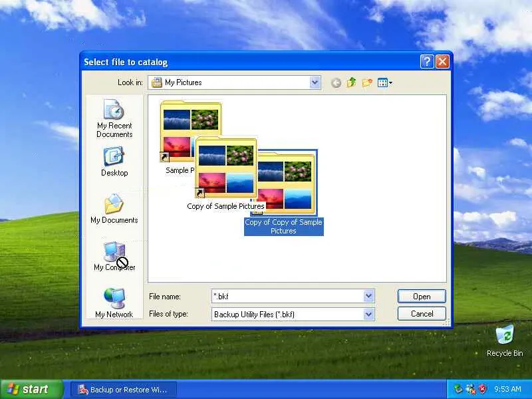Expand the File name dropdown arrow
Viewport: 532px width, 399px height.
(x=369, y=297)
